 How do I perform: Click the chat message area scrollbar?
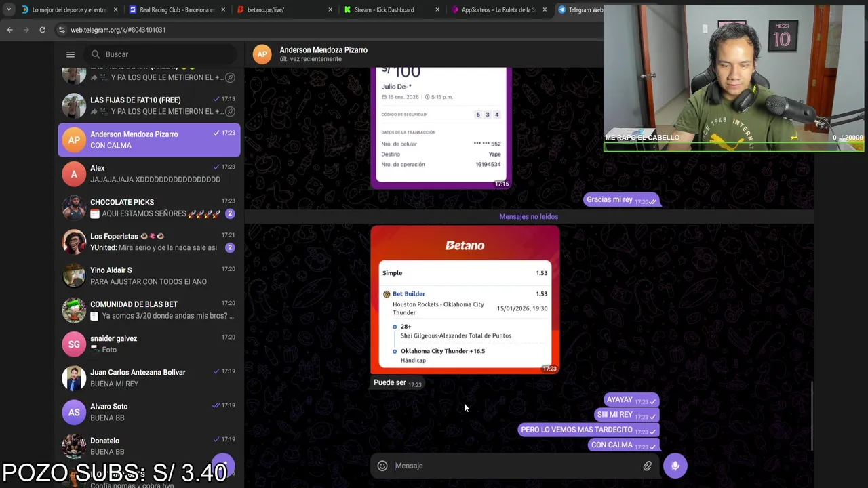pos(812,415)
